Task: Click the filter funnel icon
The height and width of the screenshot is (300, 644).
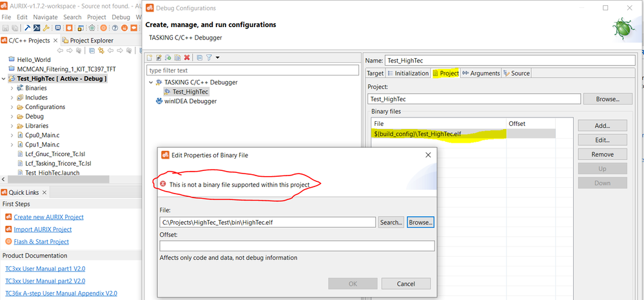Action: 209,57
